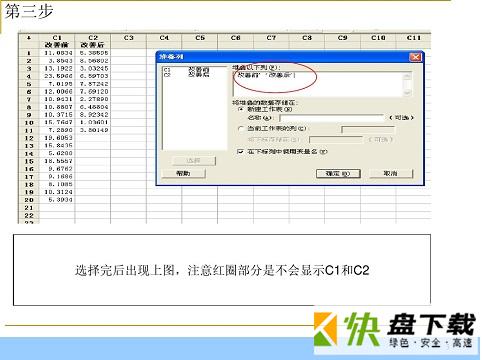Image resolution: width=483 pixels, height=360 pixels.
Task: Click row header 15 in the worksheet
Action: click(x=29, y=161)
